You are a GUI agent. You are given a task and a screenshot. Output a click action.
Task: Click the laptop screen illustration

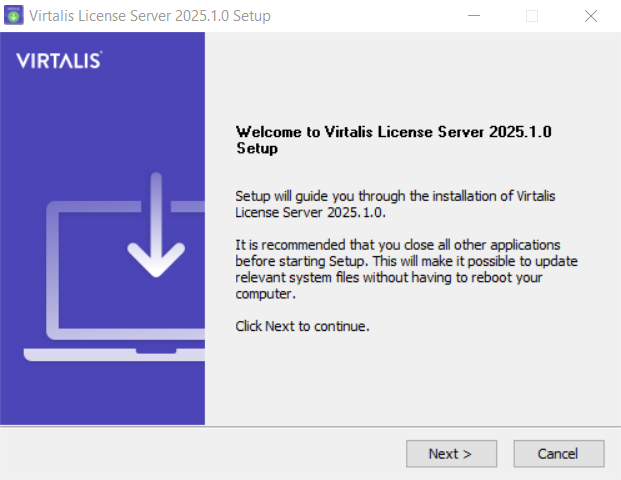125,270
